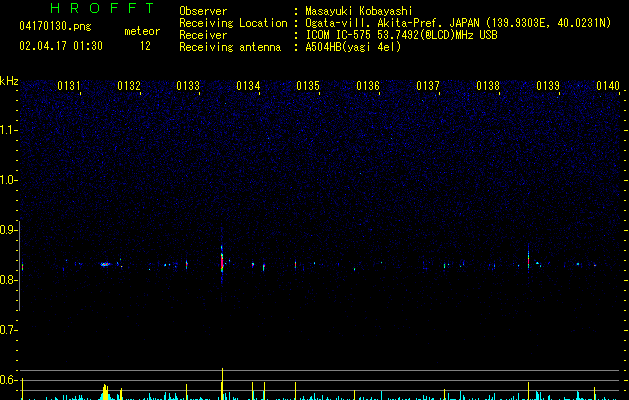Click the 1.1 kHz axis label
Viewport: 629px width, 400px height.
[x=8, y=130]
